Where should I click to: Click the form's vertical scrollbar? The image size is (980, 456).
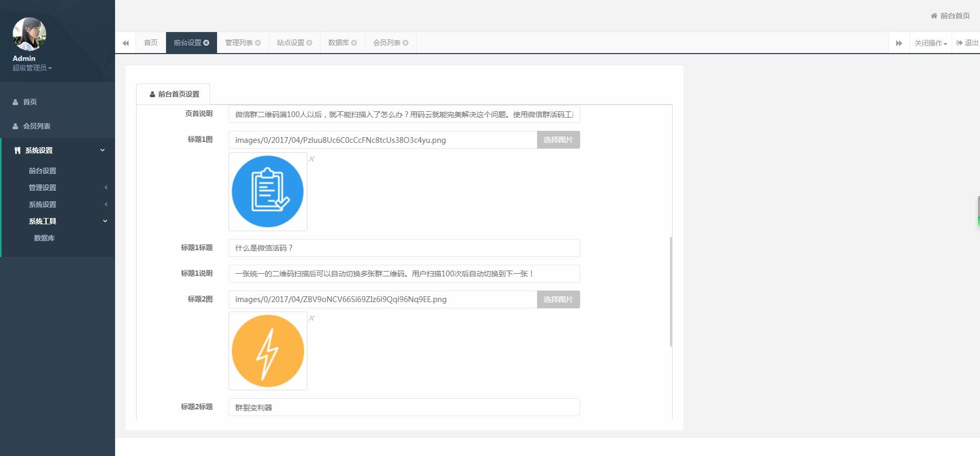coord(671,292)
